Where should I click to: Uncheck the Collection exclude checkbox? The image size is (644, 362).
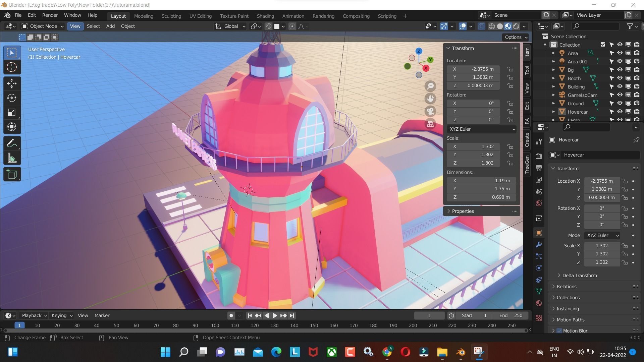point(603,45)
